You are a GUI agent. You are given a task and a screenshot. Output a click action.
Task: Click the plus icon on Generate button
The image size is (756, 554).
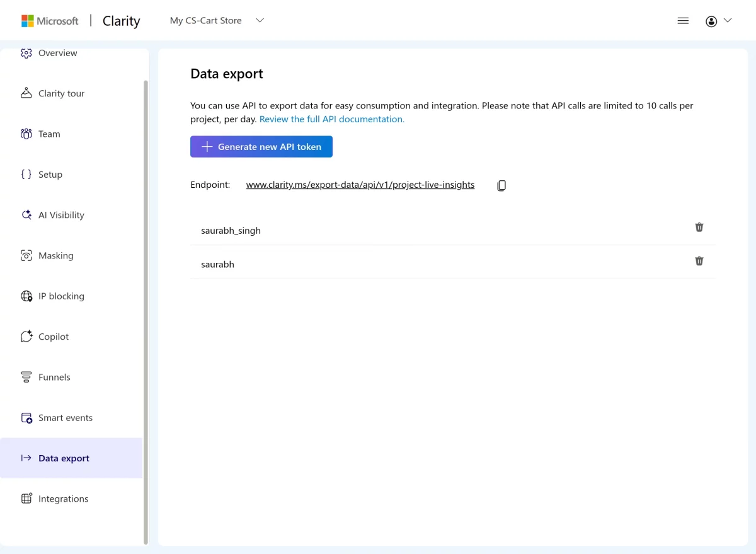[207, 147]
